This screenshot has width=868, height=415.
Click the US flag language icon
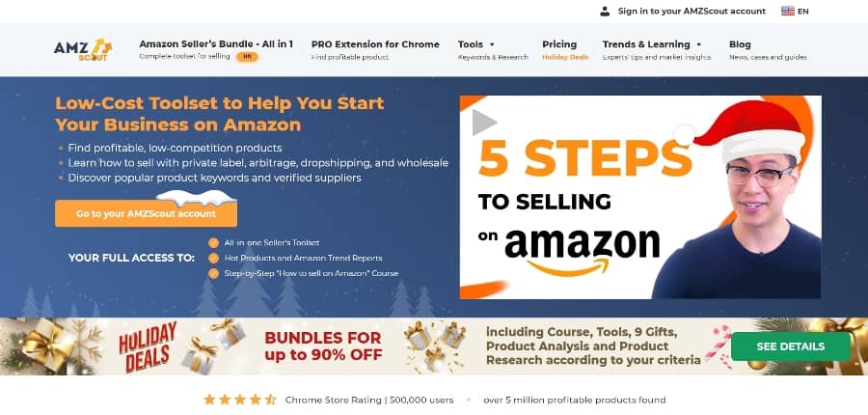pyautogui.click(x=787, y=11)
